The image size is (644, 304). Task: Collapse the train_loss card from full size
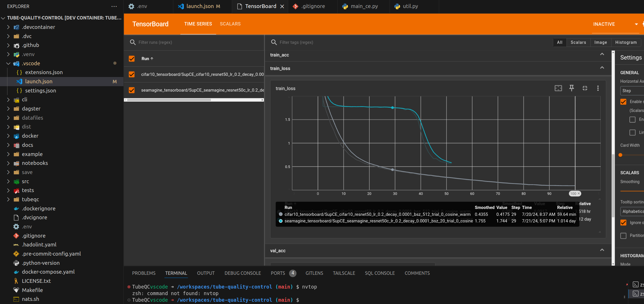pos(585,88)
